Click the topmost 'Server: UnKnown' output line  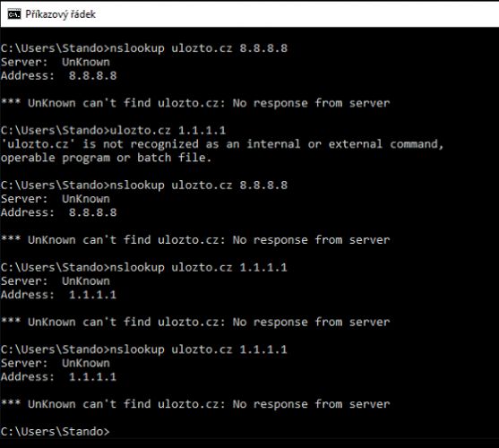pos(55,62)
